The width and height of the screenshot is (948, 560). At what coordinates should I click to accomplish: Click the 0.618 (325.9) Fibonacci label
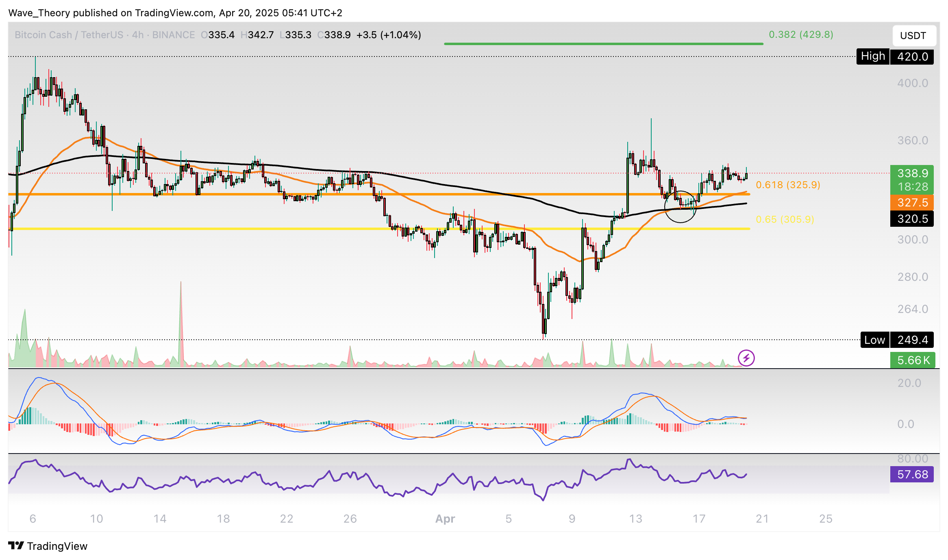[x=787, y=185]
